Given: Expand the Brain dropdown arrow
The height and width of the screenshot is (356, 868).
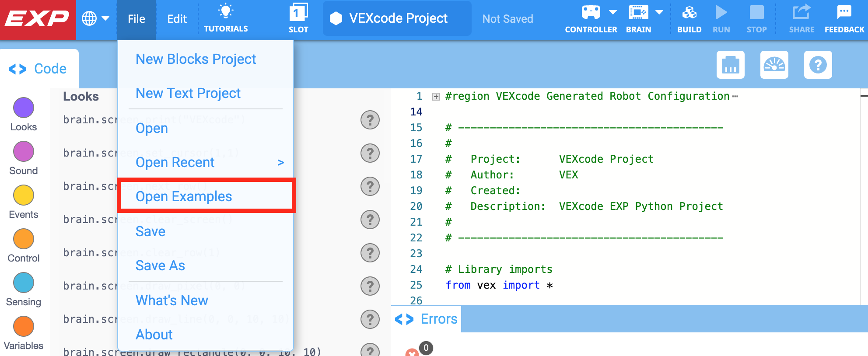Looking at the screenshot, I should tap(659, 12).
